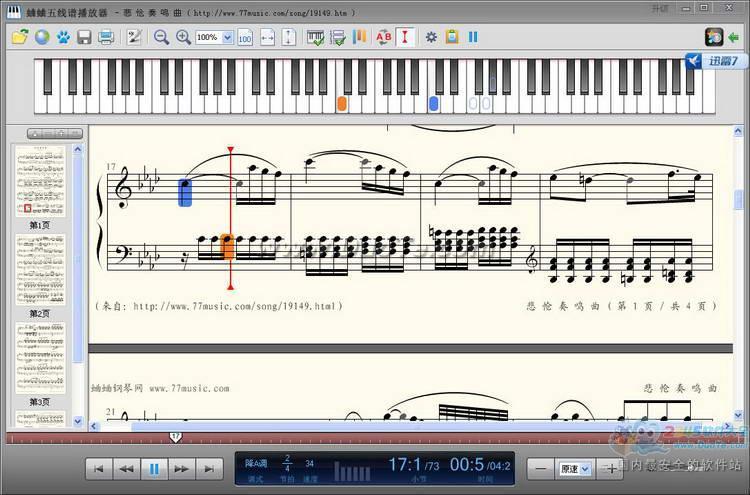
Task: Click the horizontal scroll left arrow
Action: coord(94,426)
